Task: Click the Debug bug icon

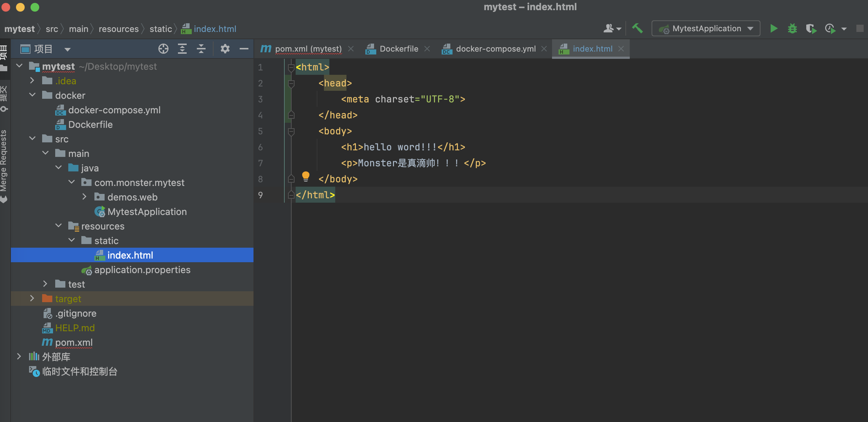Action: 792,28
